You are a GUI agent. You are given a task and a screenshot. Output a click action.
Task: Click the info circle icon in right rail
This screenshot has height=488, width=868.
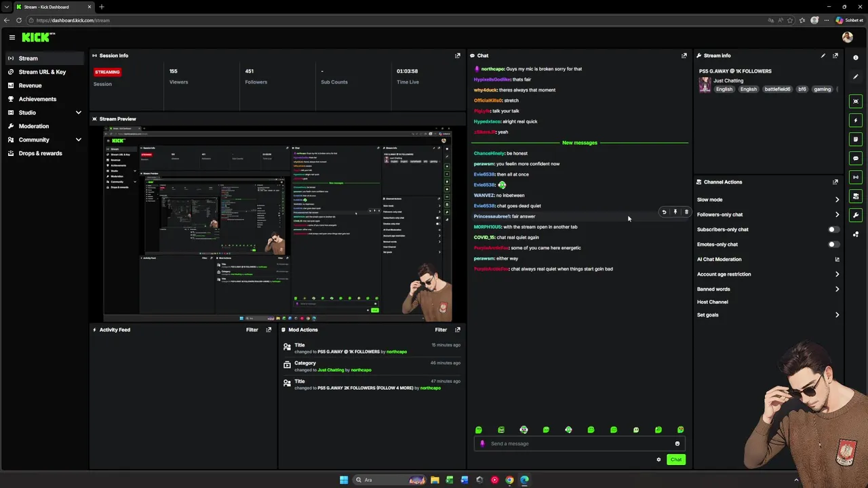click(855, 58)
